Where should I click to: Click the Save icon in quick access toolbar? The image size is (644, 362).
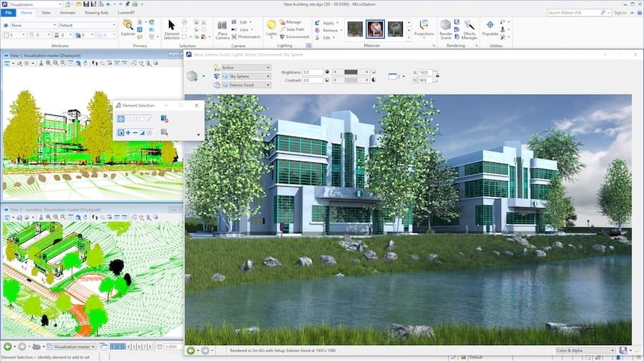click(86, 4)
